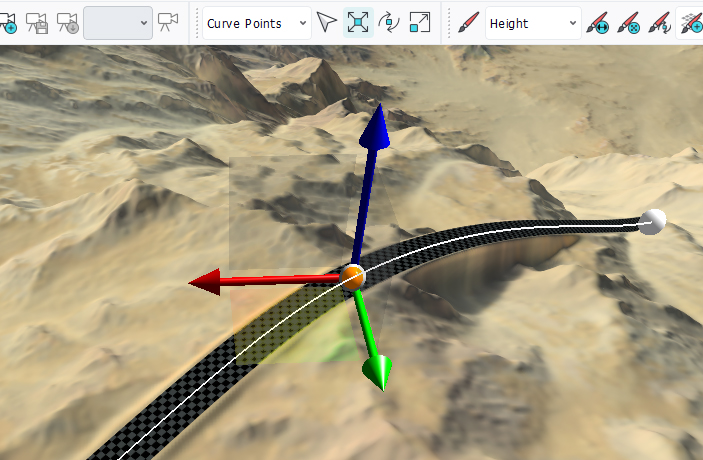
Task: Toggle the scale transform tool
Action: tap(420, 23)
